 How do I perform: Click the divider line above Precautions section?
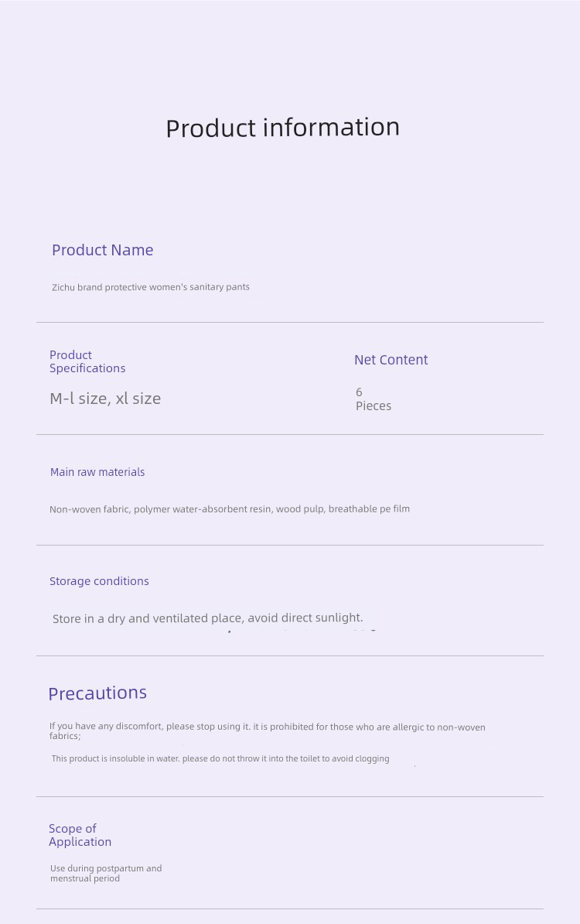coord(290,656)
